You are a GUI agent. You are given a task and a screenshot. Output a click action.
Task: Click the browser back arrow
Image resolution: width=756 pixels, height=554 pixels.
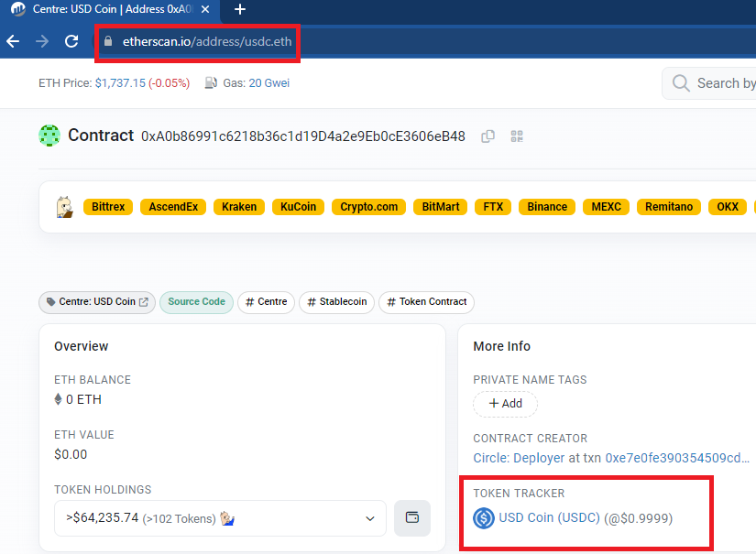13,41
